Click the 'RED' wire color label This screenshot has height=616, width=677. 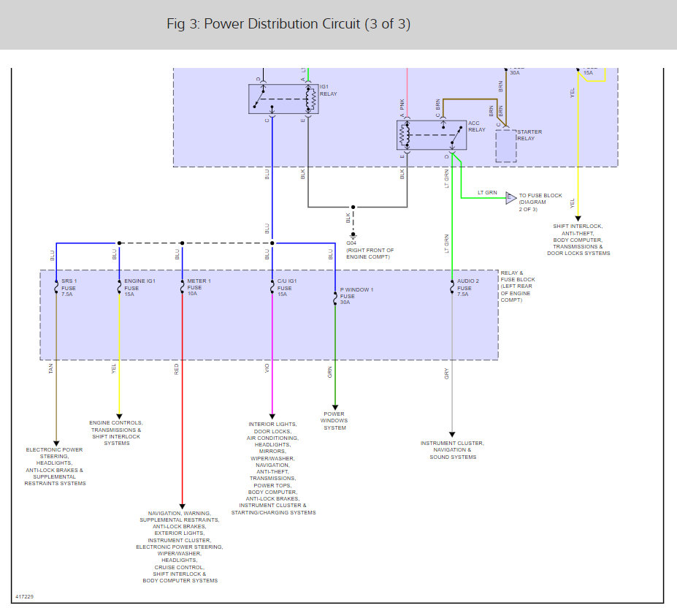tap(176, 369)
